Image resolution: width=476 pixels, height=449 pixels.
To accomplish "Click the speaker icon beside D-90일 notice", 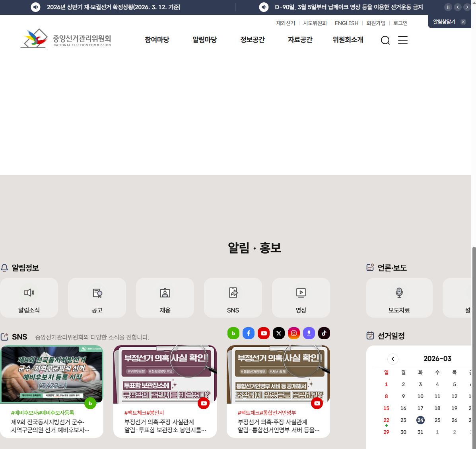I will [264, 7].
